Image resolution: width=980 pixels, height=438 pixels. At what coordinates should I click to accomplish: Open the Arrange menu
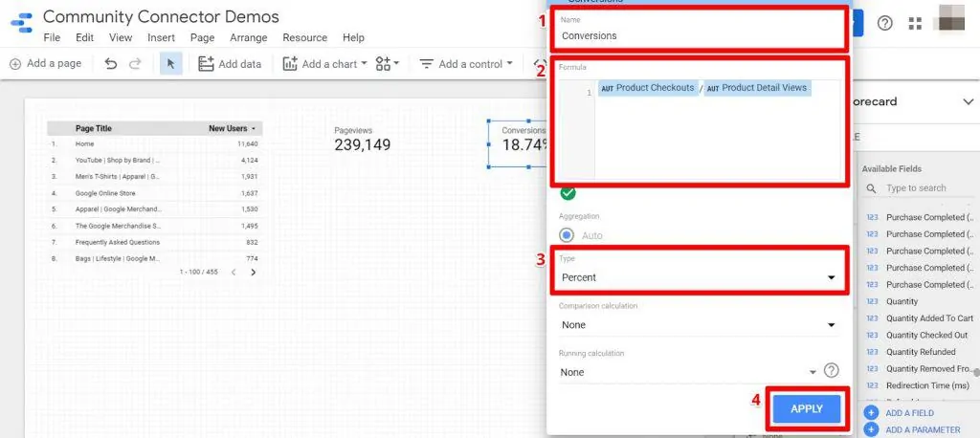(x=248, y=37)
